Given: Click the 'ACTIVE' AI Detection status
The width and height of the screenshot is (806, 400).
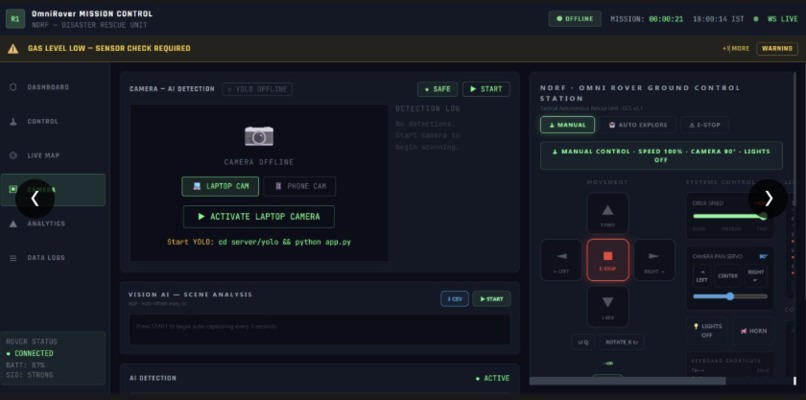Looking at the screenshot, I should tap(493, 378).
